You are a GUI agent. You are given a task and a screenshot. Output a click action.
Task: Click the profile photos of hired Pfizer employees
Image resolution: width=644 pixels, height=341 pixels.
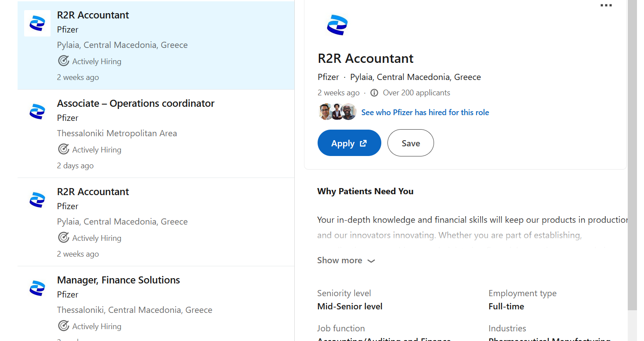[x=337, y=112]
